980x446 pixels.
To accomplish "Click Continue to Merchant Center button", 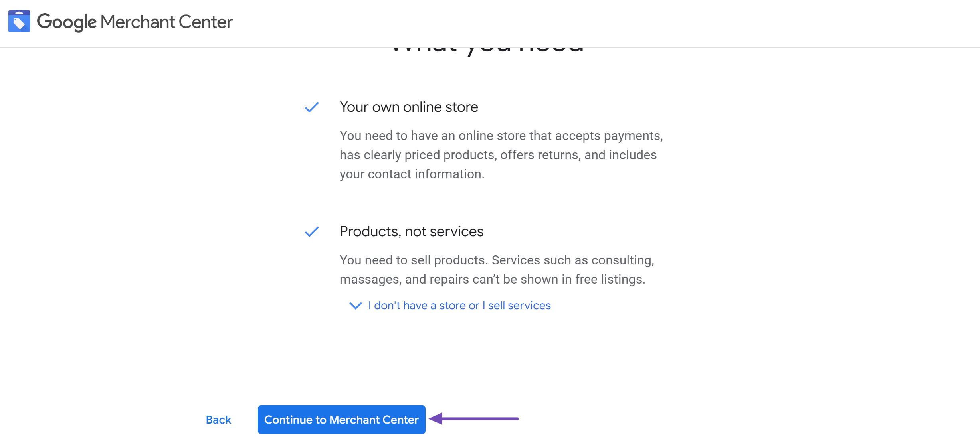I will tap(342, 420).
